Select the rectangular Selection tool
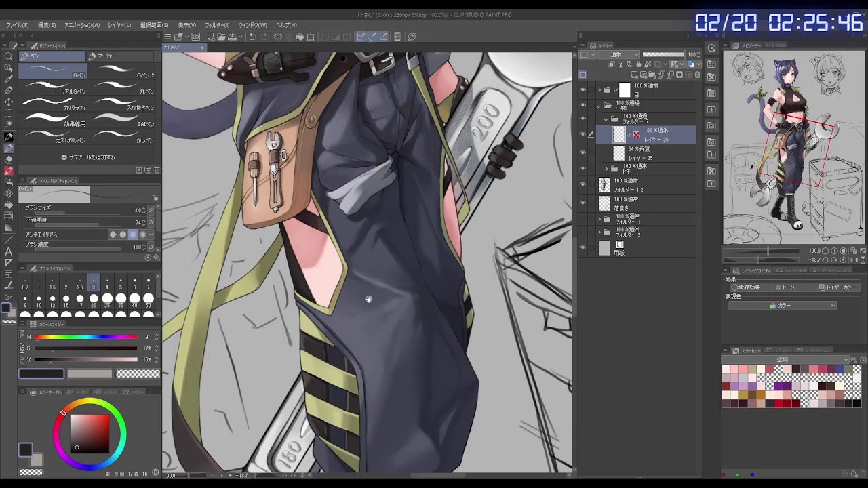This screenshot has height=488, width=868. pos(8,113)
